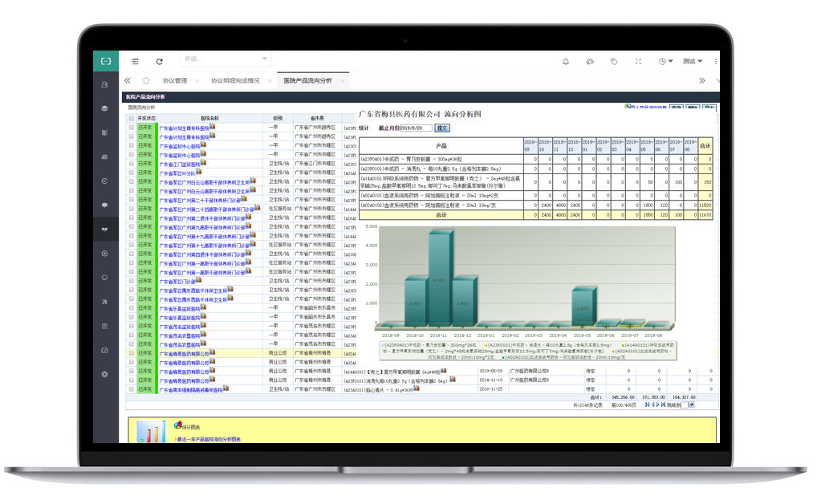Check the 广东省军区广州第九离职干部休养所门诊部 row checkbox
This screenshot has height=504, width=817.
pyautogui.click(x=132, y=227)
